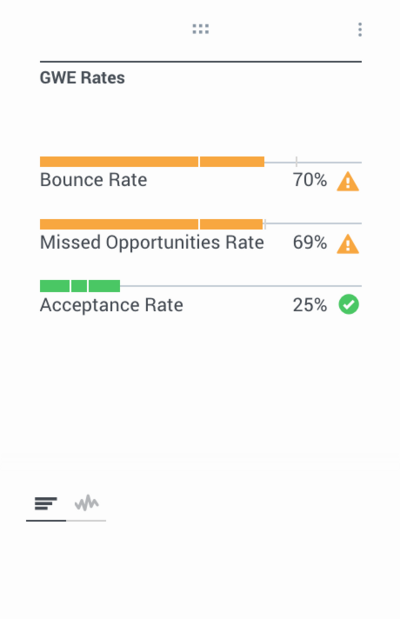Click the Bounce Rate warning triangle
Viewport: 400px width, 619px height.
[348, 182]
